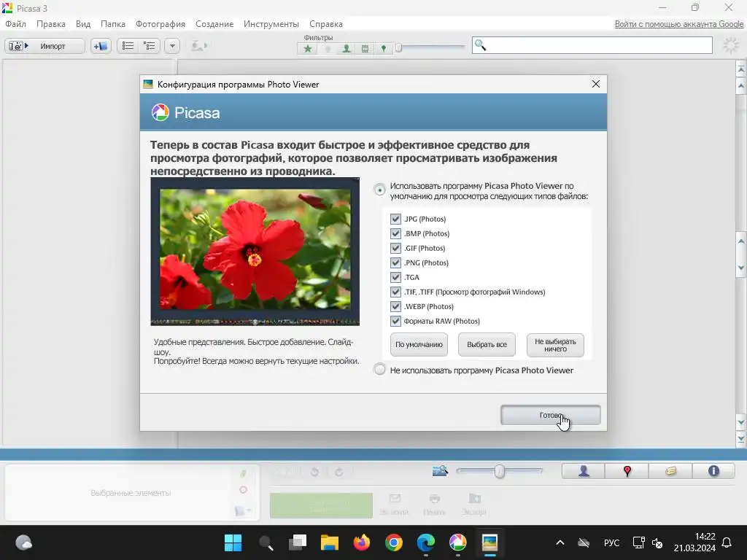Click the search input field
Image resolution: width=747 pixels, height=560 pixels.
[592, 45]
